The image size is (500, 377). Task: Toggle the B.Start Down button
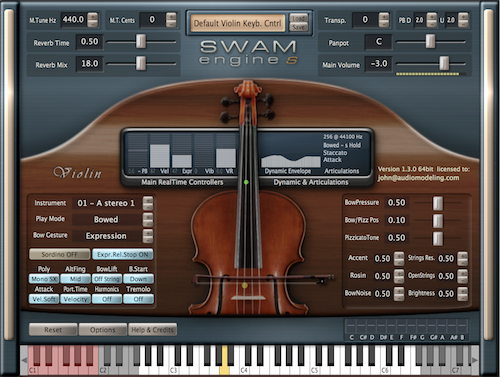(138, 279)
